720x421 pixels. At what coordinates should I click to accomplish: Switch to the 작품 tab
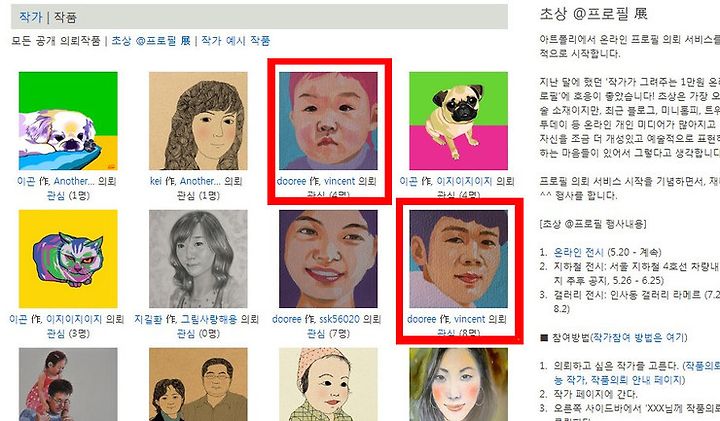[x=65, y=17]
